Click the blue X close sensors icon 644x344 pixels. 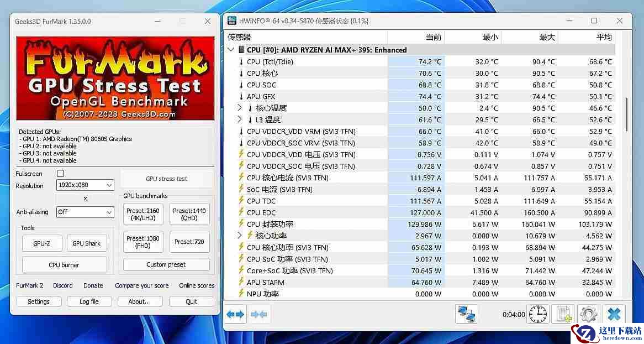coord(614,314)
